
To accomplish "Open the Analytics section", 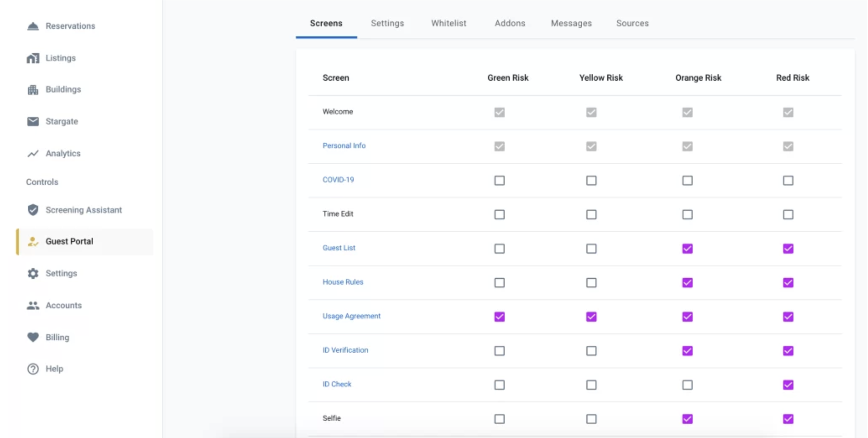I will point(33,153).
